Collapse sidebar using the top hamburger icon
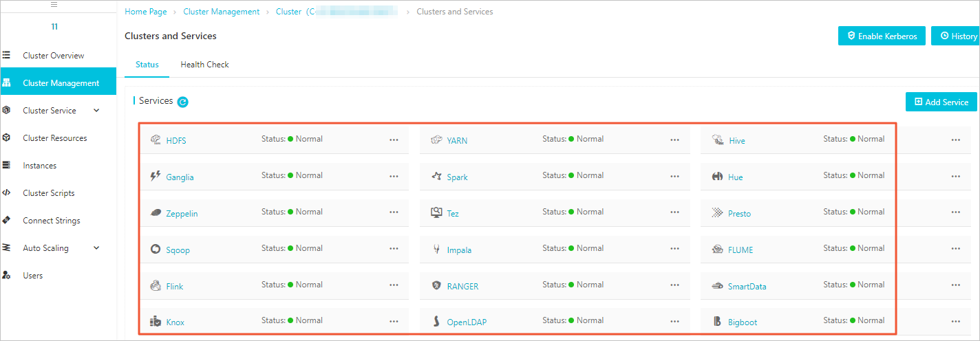 (54, 5)
